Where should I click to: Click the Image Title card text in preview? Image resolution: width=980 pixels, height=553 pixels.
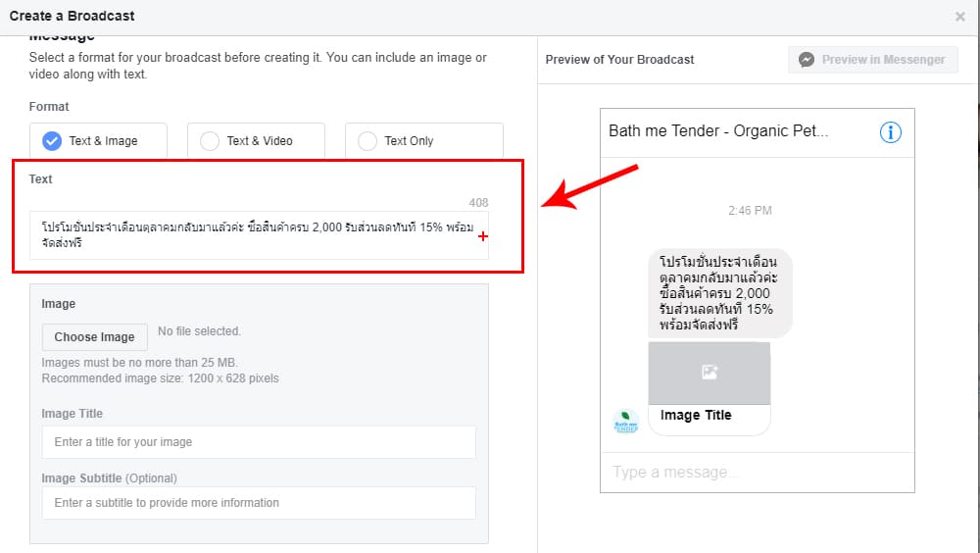click(x=696, y=416)
